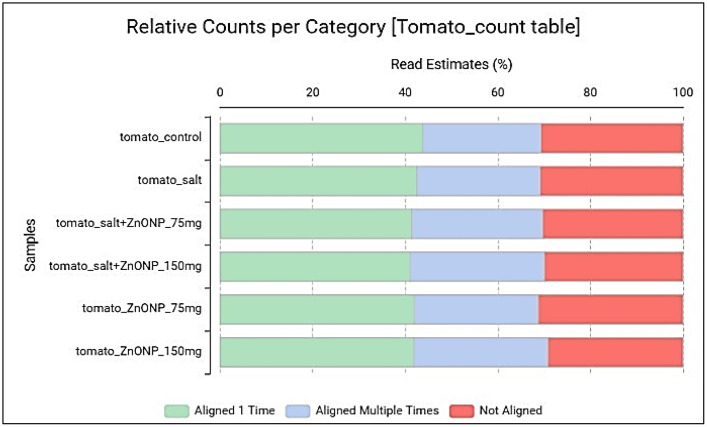Click the red Not Aligned legend swatch

(x=462, y=411)
